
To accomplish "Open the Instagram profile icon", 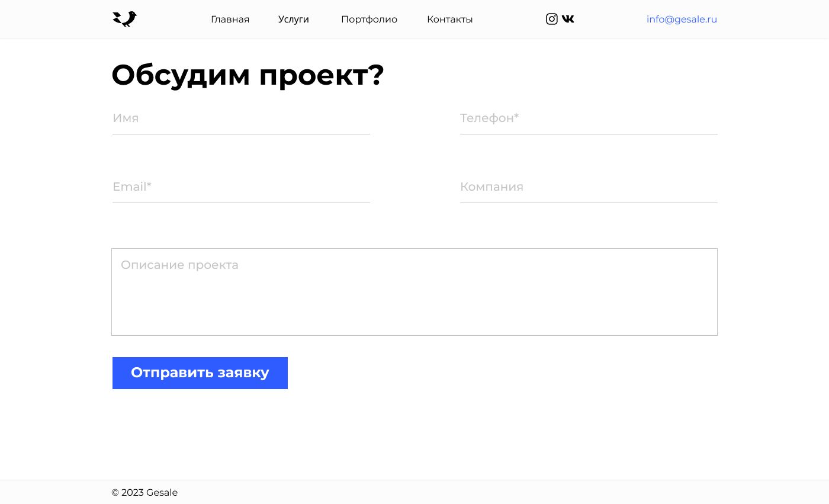I will (x=551, y=19).
